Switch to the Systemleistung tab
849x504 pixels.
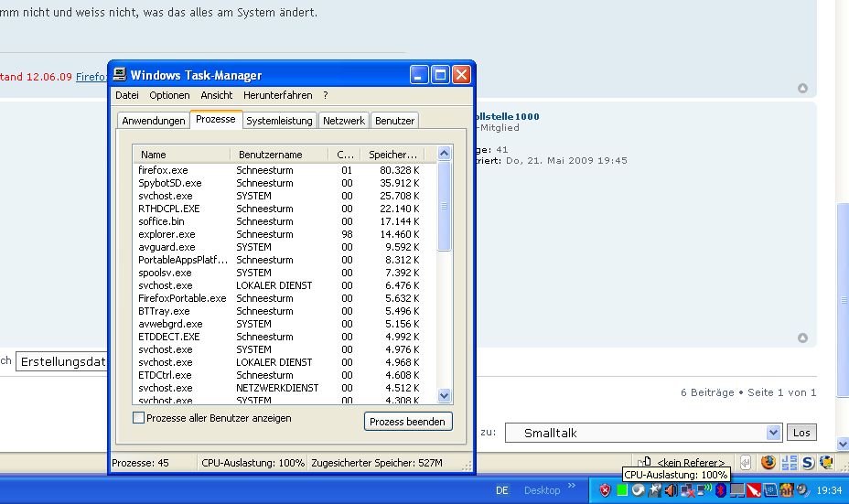point(279,121)
